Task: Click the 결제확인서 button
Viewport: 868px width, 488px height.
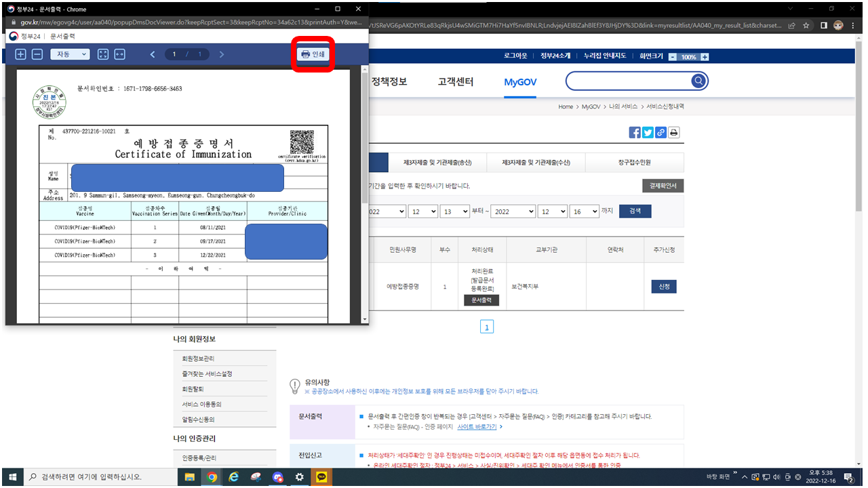Action: click(x=663, y=186)
